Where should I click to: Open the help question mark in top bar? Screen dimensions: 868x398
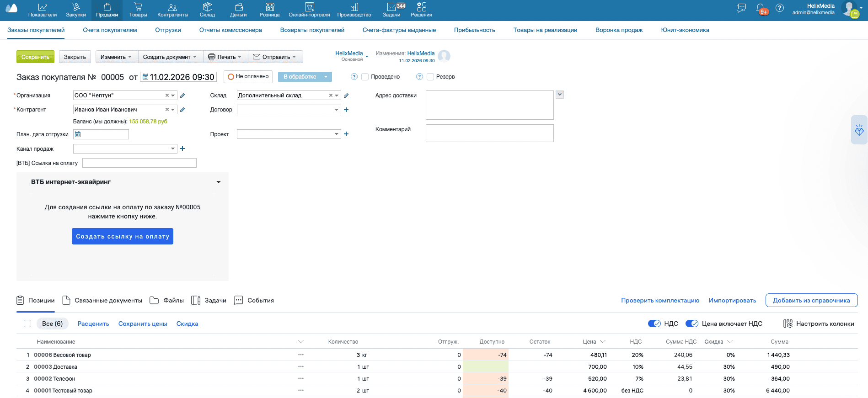tap(780, 8)
